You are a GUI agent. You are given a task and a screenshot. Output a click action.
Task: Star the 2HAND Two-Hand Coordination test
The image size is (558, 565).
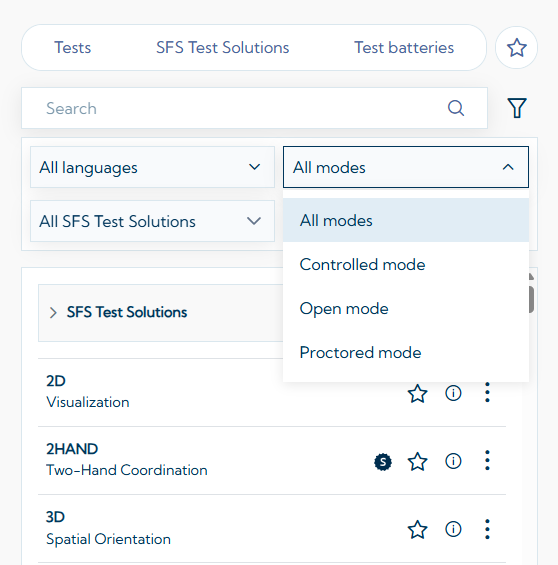point(418,461)
